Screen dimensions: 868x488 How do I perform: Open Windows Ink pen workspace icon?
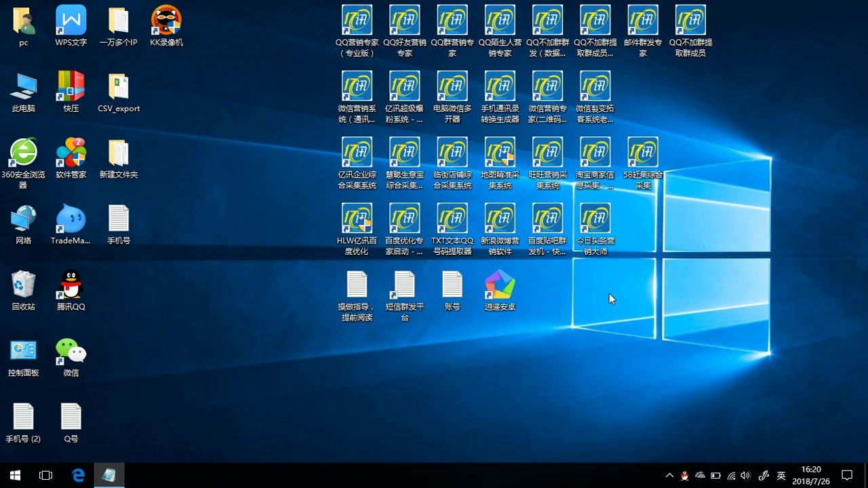pos(764,475)
